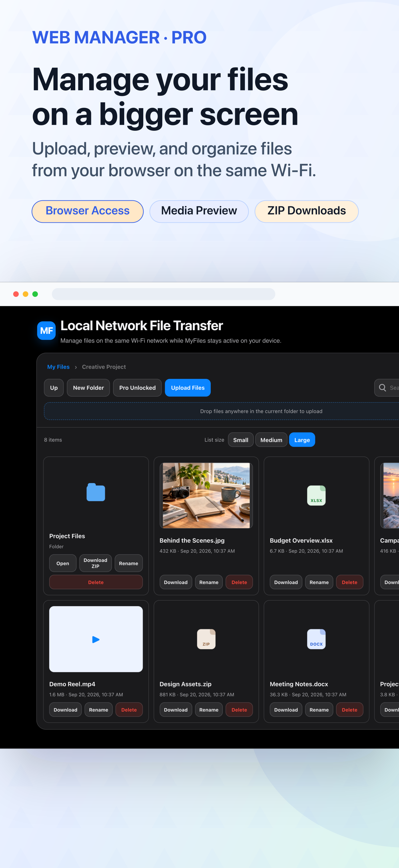Delete the Project Files folder

click(x=96, y=582)
